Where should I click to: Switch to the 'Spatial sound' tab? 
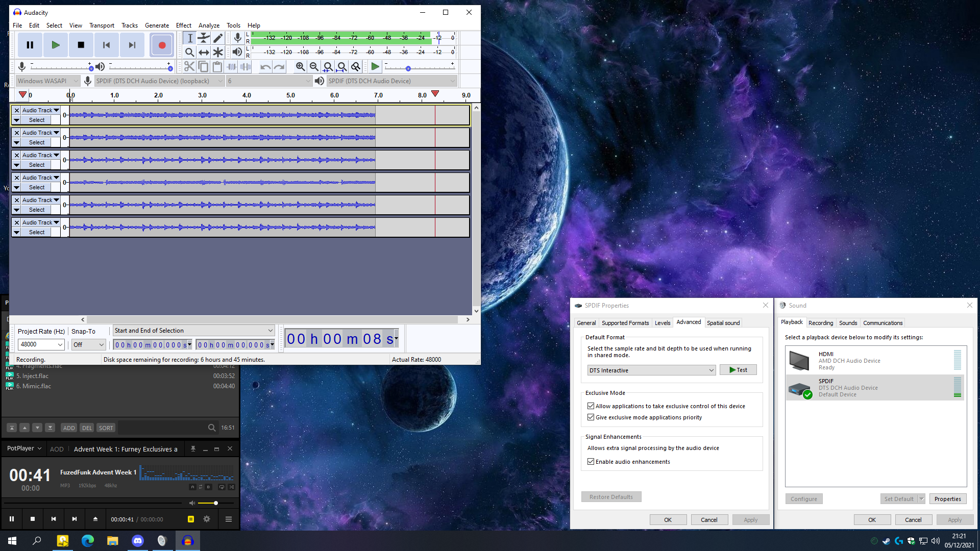[x=723, y=323]
